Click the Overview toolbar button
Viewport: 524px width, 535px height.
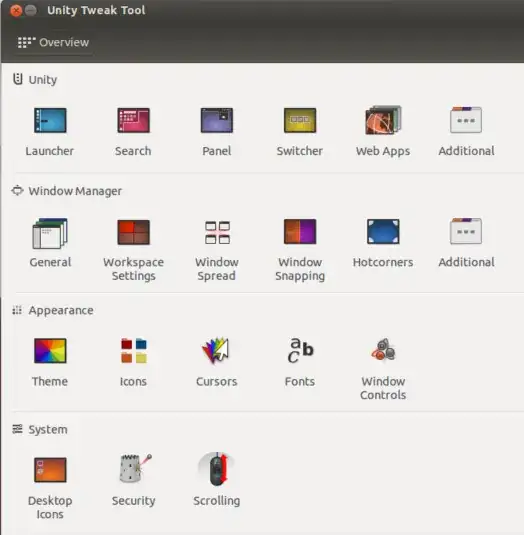point(54,42)
